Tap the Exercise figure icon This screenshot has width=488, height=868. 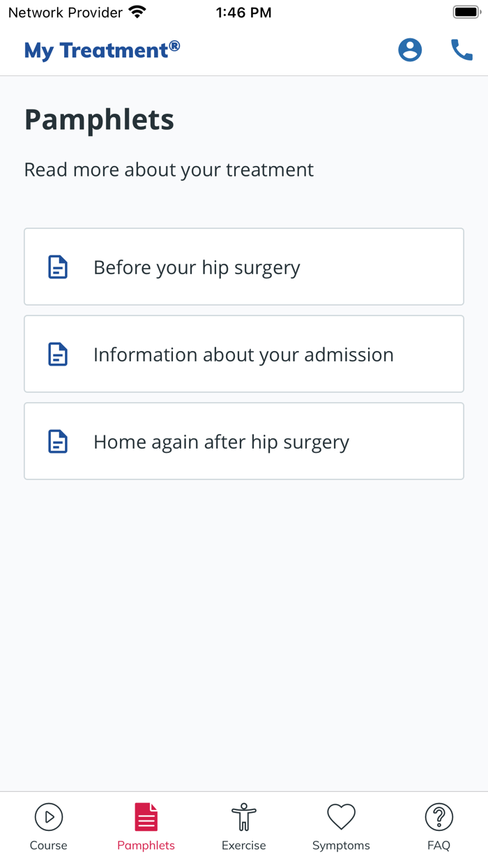pyautogui.click(x=243, y=816)
